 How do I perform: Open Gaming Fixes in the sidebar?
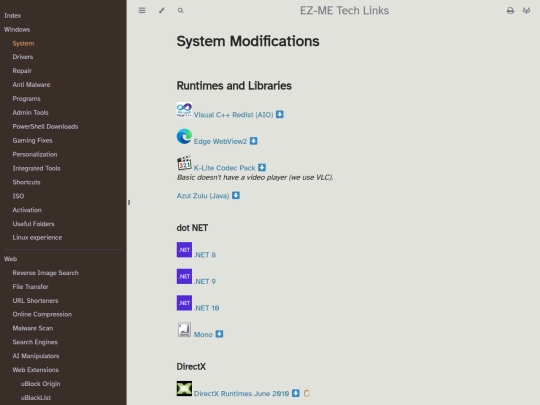(x=32, y=141)
